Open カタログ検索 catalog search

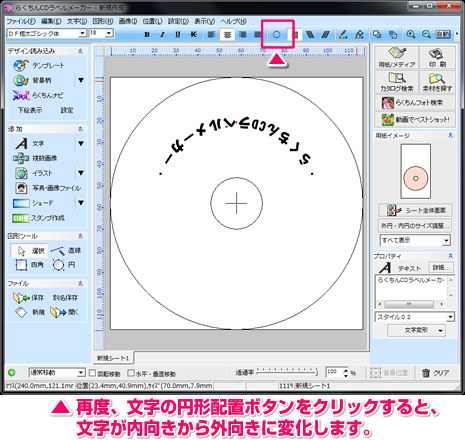click(397, 82)
